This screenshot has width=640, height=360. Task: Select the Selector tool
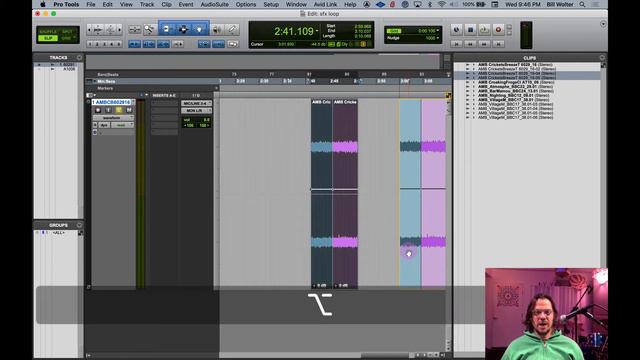183,29
